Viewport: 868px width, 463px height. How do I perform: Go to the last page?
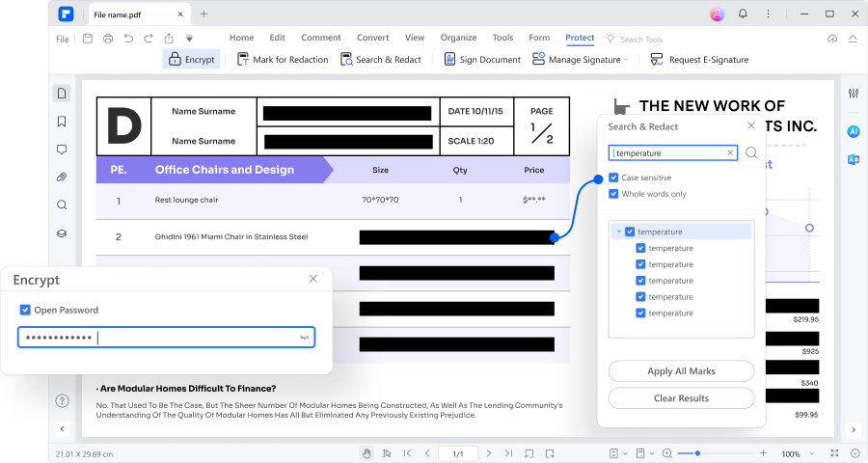[508, 453]
